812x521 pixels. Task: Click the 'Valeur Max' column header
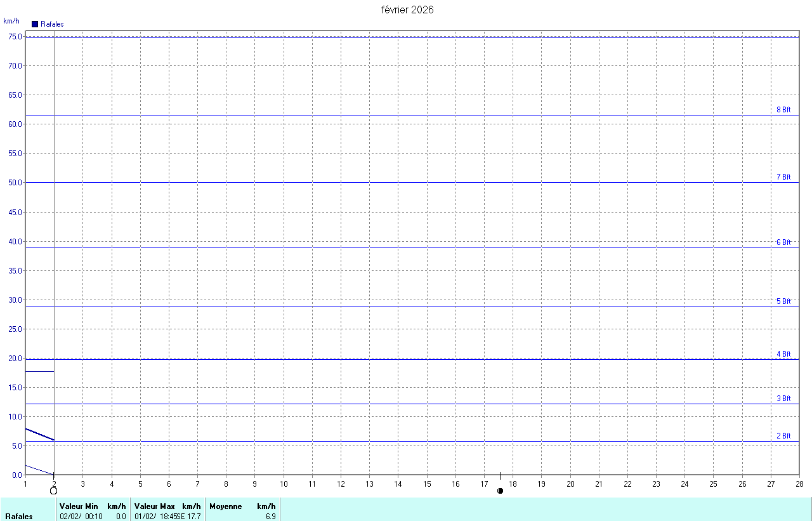(x=154, y=506)
